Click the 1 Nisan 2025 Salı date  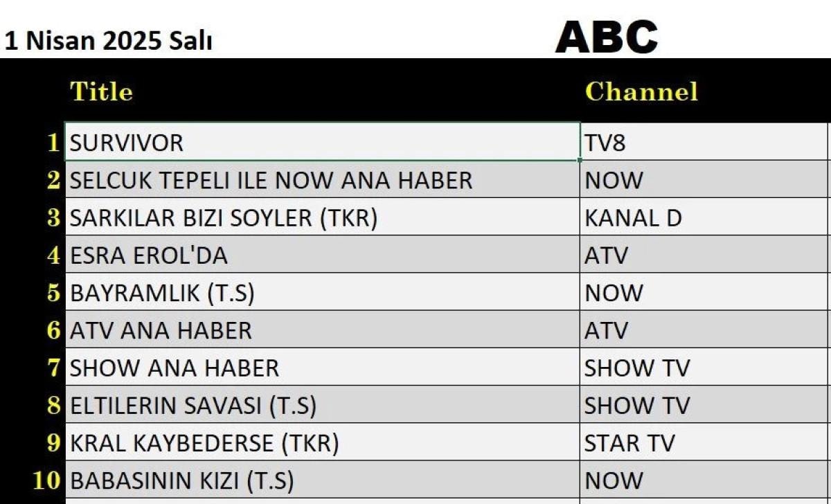(109, 42)
